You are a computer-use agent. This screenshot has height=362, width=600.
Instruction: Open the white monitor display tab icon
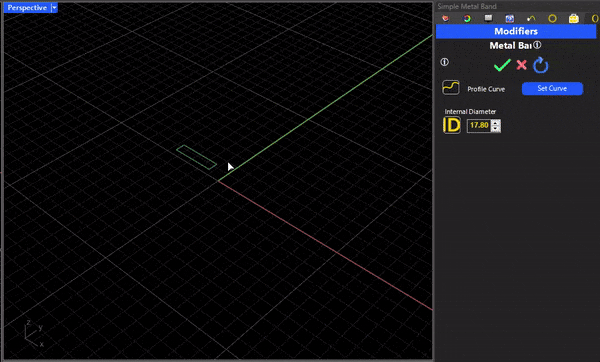pos(488,18)
